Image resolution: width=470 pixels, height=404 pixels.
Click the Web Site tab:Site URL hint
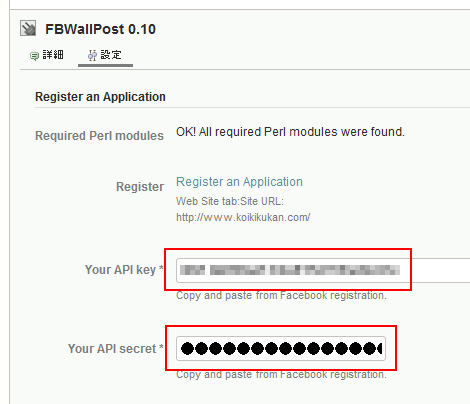[x=230, y=201]
